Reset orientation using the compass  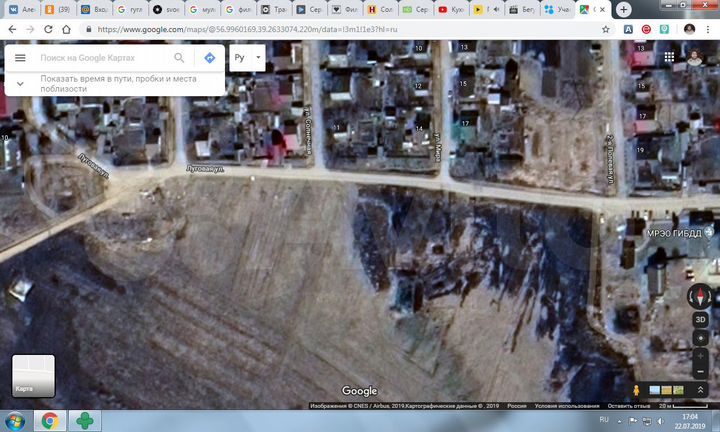699,297
